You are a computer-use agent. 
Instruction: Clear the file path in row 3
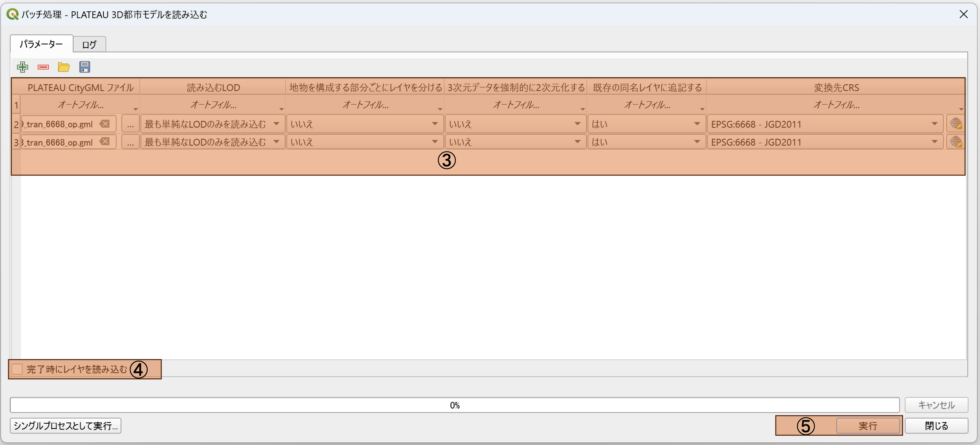pos(105,141)
